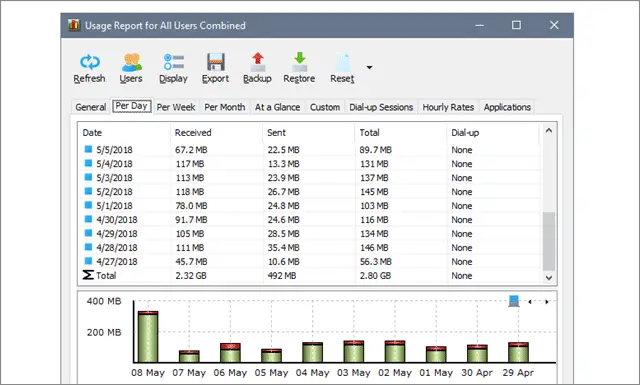Screen dimensions: 640x385
Task: Click the 29 Apr bar in the chart
Action: pos(518,352)
